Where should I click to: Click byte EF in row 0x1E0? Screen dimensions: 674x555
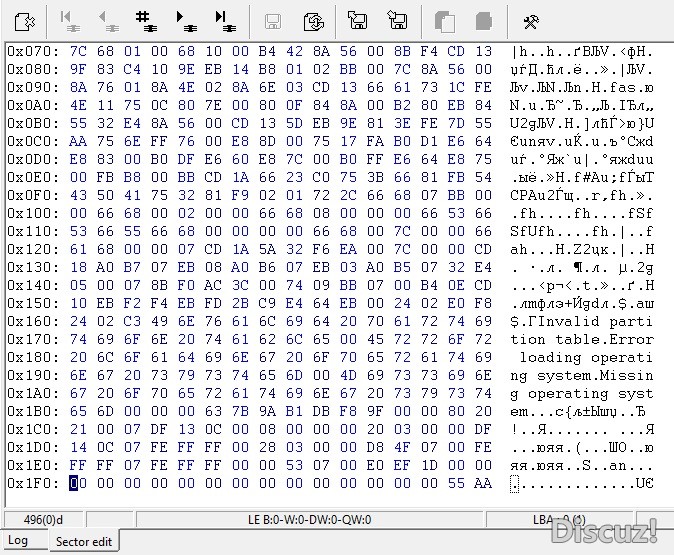(402, 465)
